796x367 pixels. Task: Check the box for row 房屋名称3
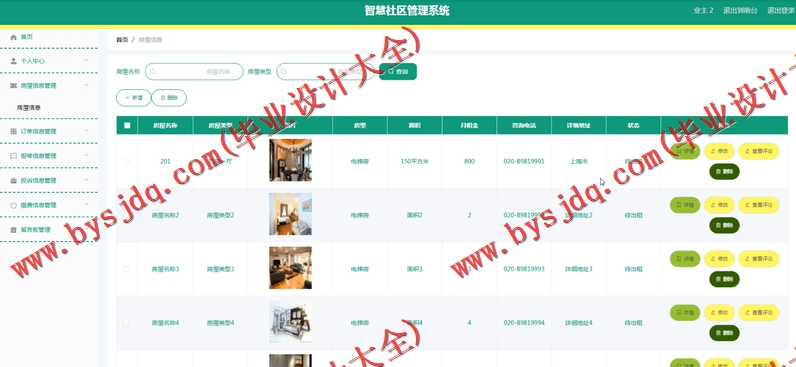(x=126, y=269)
